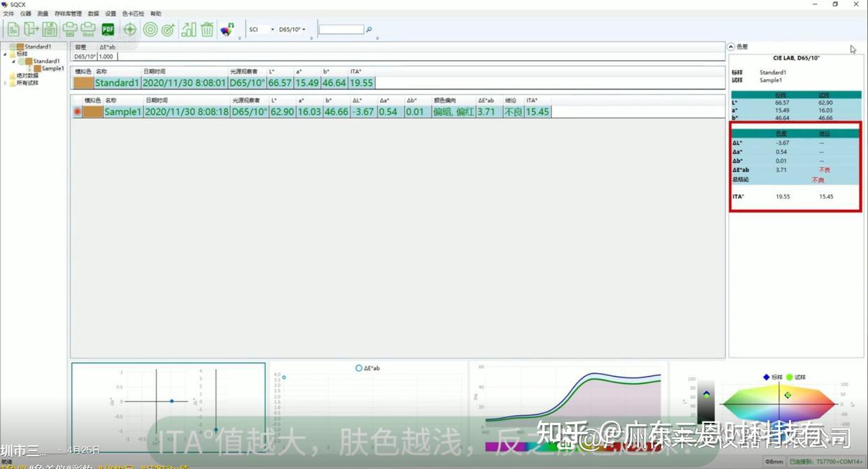Collapse the 色差 panel header chevron
Screen dimensions: 868x469
pos(731,47)
